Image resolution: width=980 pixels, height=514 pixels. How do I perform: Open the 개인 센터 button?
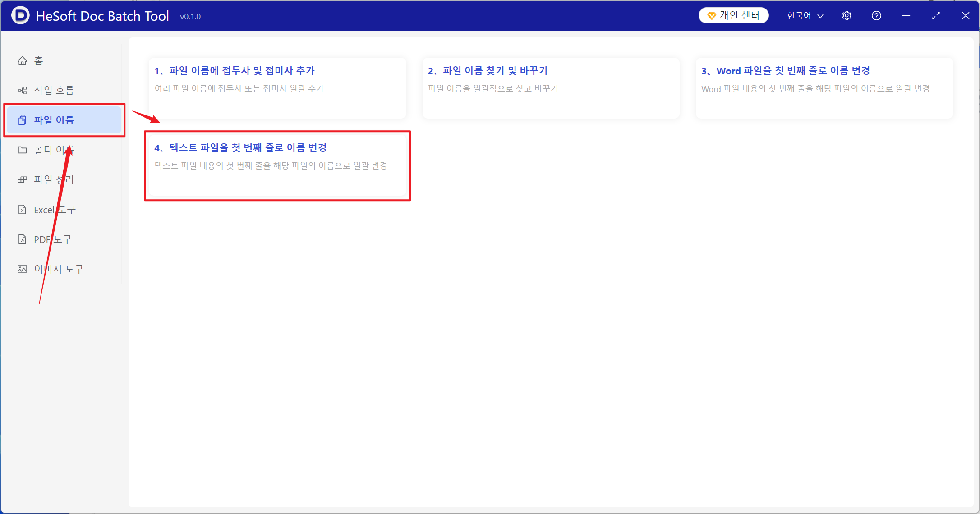(x=733, y=16)
